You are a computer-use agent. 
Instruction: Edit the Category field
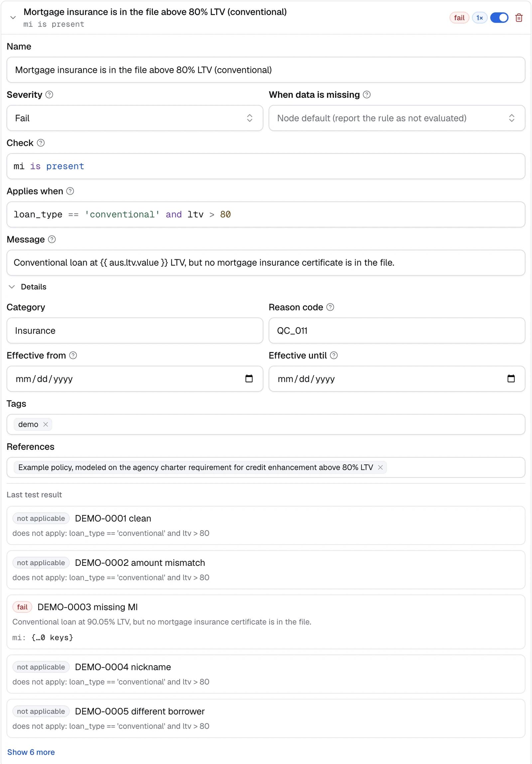[x=135, y=331]
